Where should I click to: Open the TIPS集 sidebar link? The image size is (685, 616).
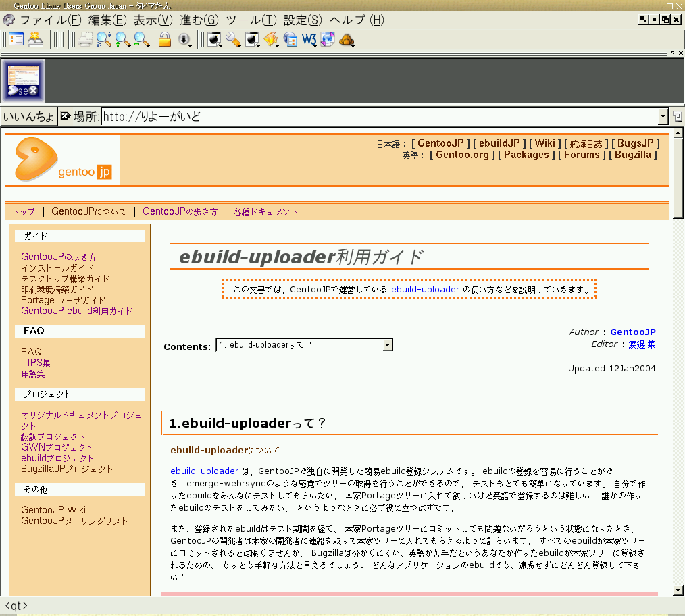pyautogui.click(x=35, y=363)
